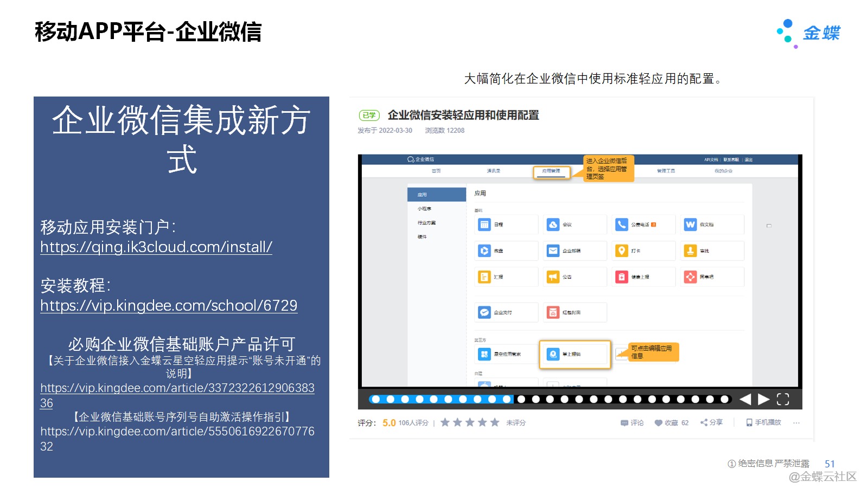This screenshot has width=868, height=488.
Task: Open the more options ellipsis below the player
Action: (x=796, y=423)
